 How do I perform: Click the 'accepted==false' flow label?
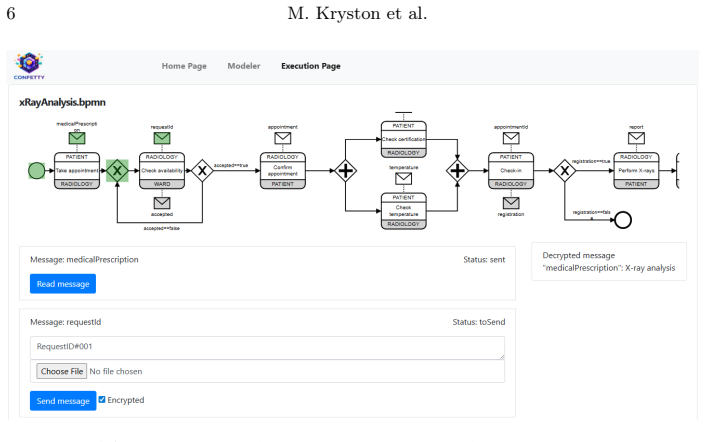coord(162,228)
